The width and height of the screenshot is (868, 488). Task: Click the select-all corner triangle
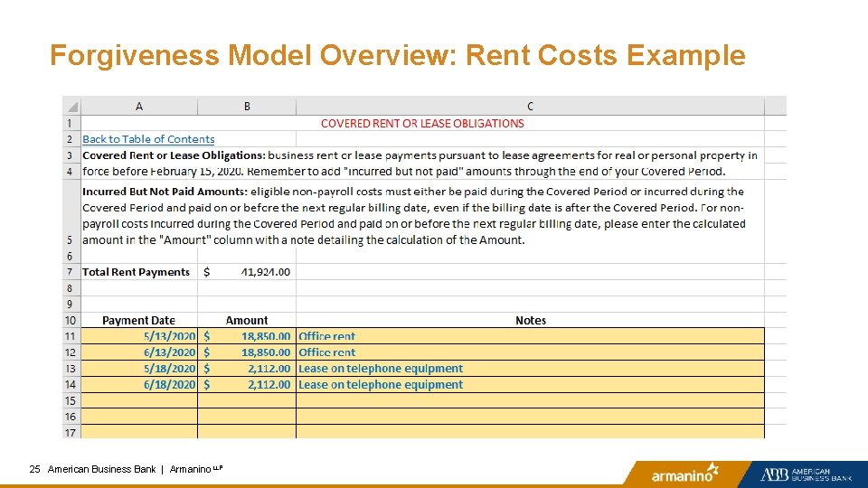tap(72, 107)
